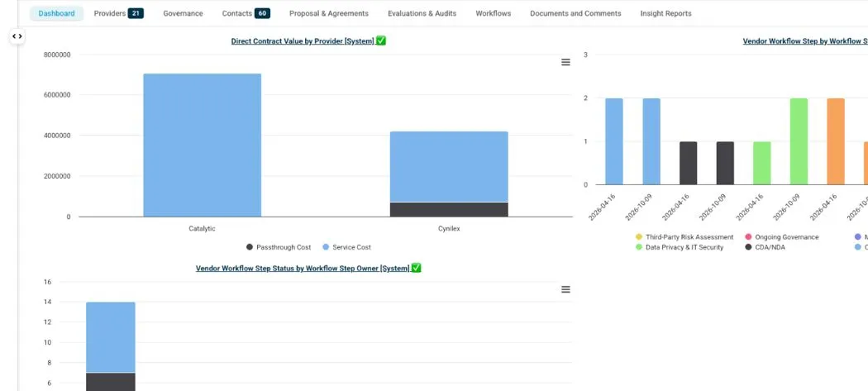Click the 60 badge on Contacts
Viewport: 868px width, 391px height.
[262, 13]
